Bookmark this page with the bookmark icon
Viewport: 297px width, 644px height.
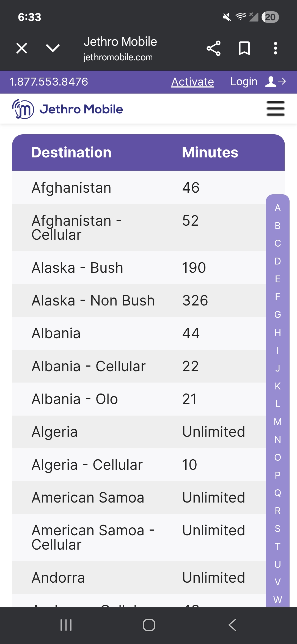[244, 48]
